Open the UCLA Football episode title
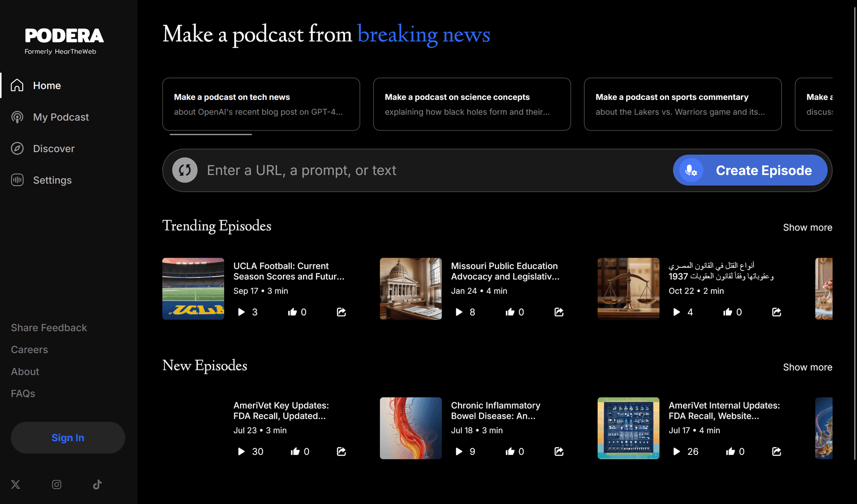The image size is (857, 504). (x=289, y=271)
